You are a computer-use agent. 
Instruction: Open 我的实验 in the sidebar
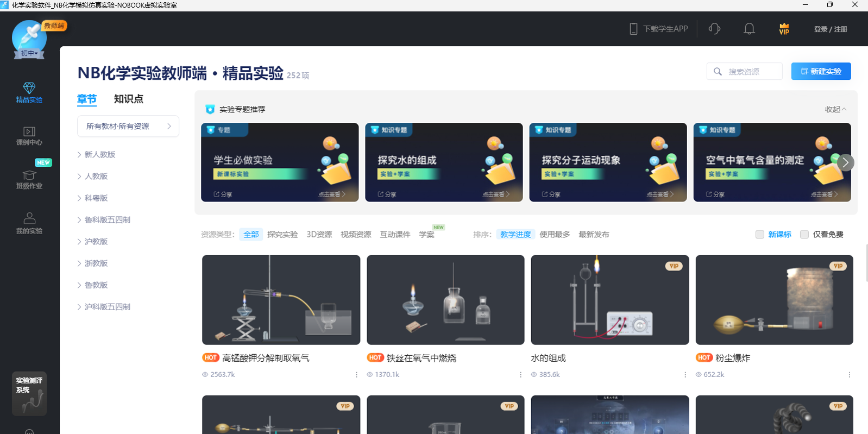coord(29,223)
